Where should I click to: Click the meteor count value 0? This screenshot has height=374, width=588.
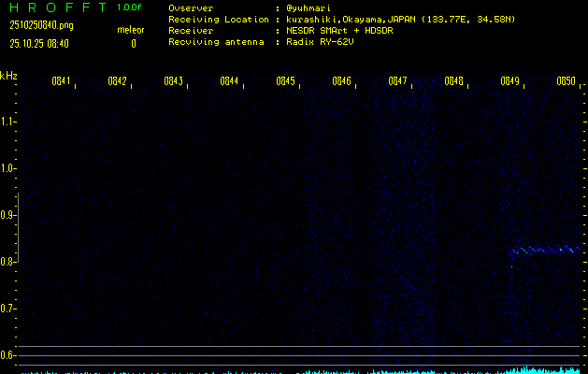(x=134, y=44)
